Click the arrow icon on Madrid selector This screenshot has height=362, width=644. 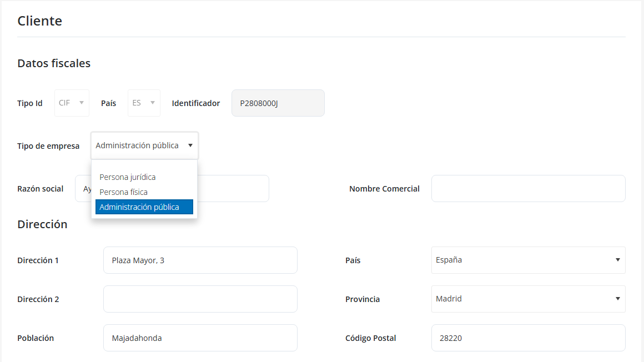pyautogui.click(x=618, y=299)
